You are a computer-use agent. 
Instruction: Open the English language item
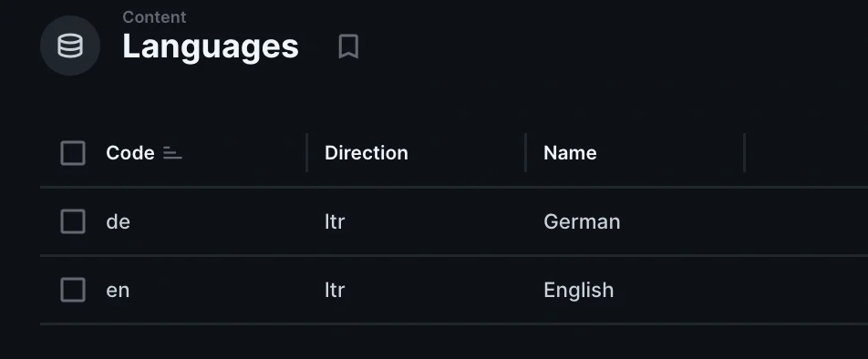pos(578,291)
